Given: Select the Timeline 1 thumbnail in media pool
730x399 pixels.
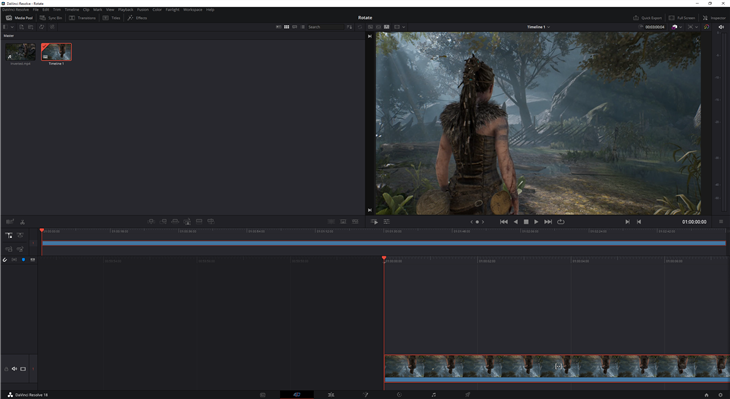Looking at the screenshot, I should (56, 52).
